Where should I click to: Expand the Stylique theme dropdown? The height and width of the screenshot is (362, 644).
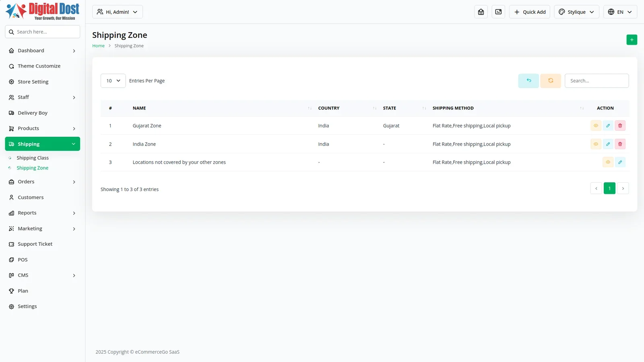click(x=576, y=12)
